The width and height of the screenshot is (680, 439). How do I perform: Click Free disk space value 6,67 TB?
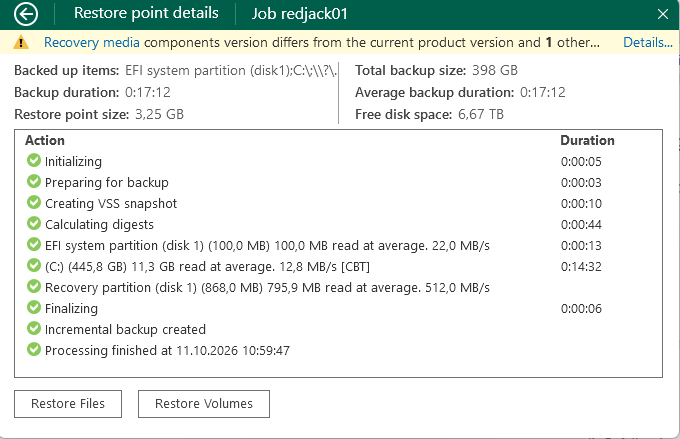click(x=481, y=115)
